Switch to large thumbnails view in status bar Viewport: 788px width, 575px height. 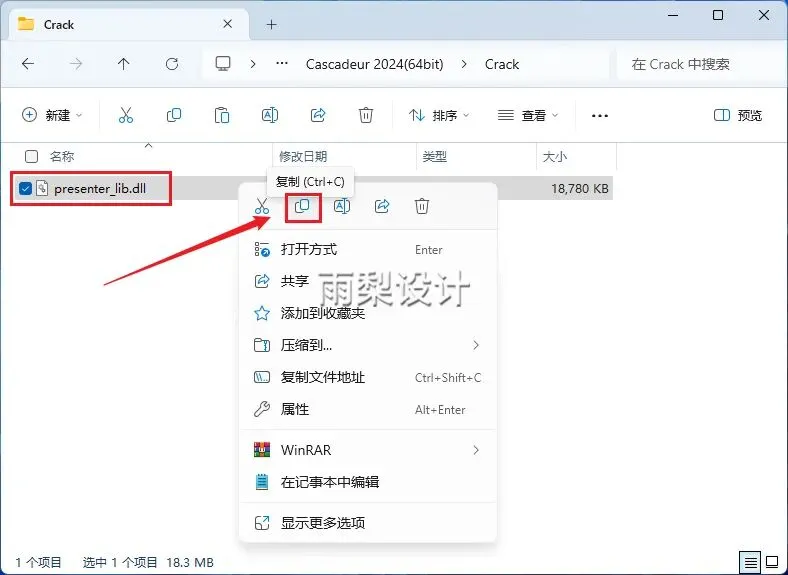[772, 562]
